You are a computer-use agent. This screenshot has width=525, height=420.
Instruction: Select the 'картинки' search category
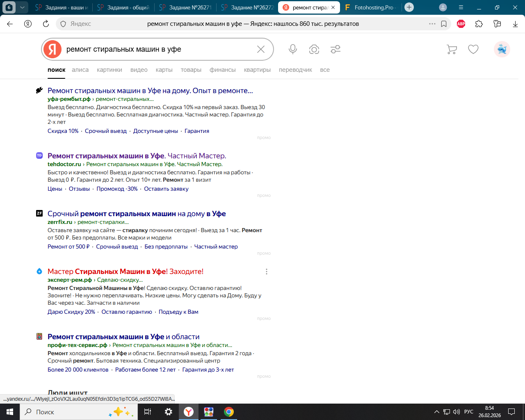tap(110, 70)
